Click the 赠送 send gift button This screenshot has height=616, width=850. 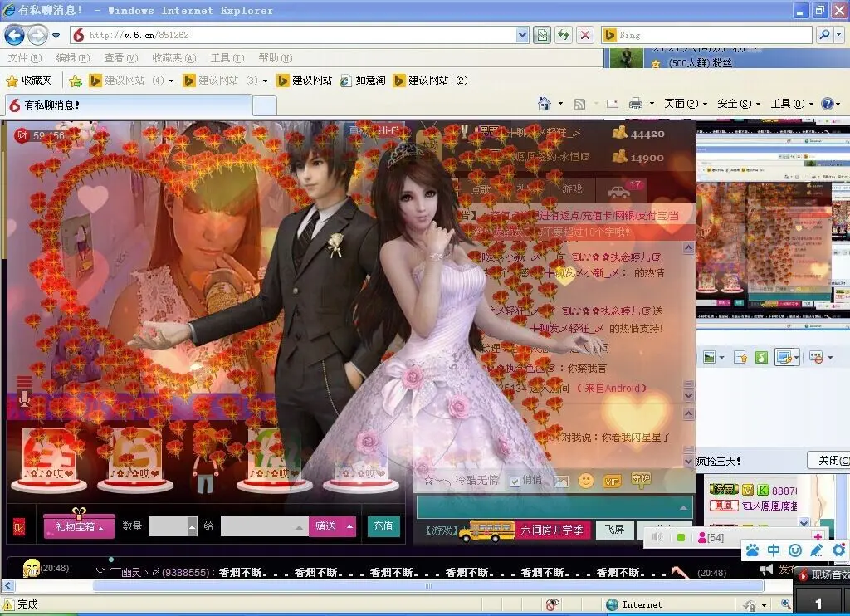pyautogui.click(x=325, y=526)
